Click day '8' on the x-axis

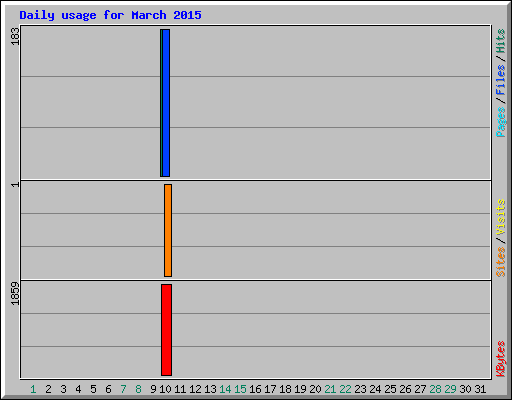coord(138,389)
